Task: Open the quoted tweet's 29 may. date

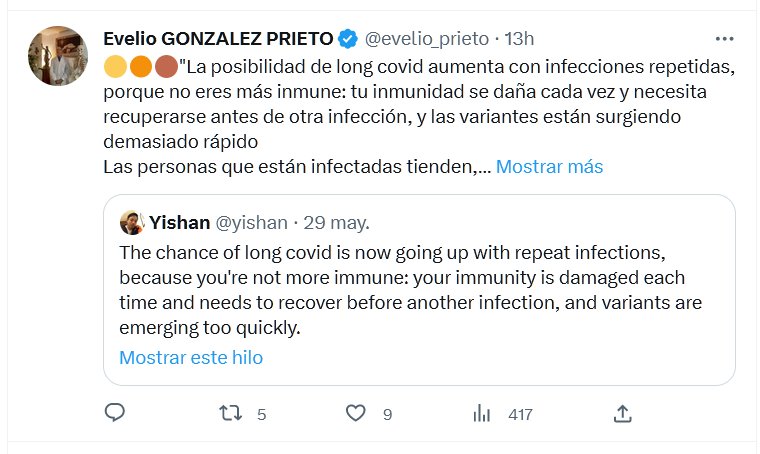Action: (x=337, y=222)
